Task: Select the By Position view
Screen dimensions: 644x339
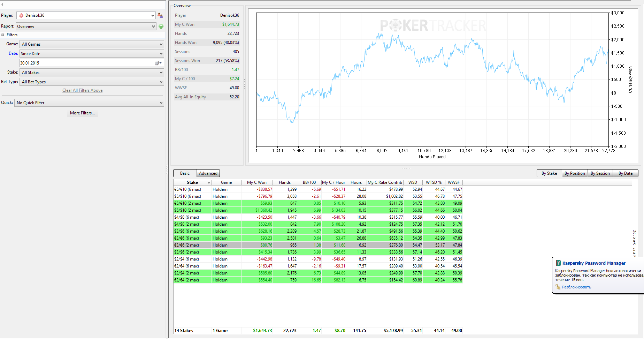Action: coord(575,173)
